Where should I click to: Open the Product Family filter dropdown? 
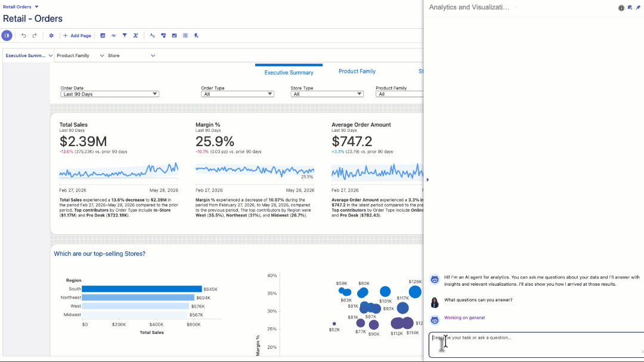[x=399, y=94]
